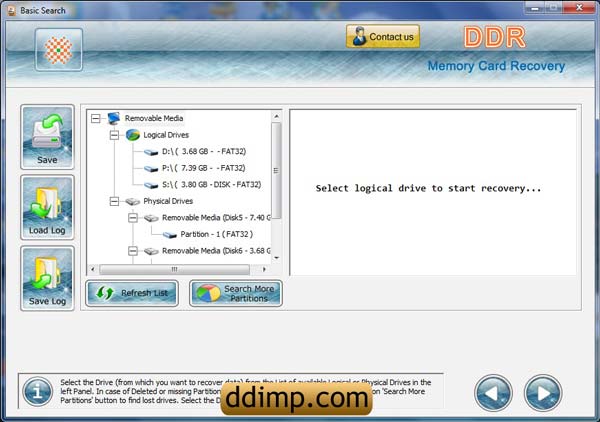Viewport: 600px width, 422px height.
Task: Click the computer icon beside Removable Media
Action: tap(114, 118)
